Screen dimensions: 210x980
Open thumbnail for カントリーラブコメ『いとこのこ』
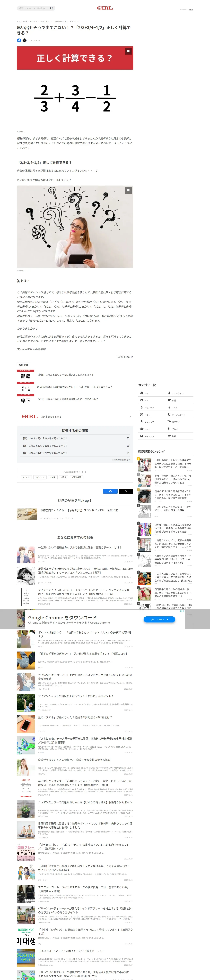pos(26,576)
